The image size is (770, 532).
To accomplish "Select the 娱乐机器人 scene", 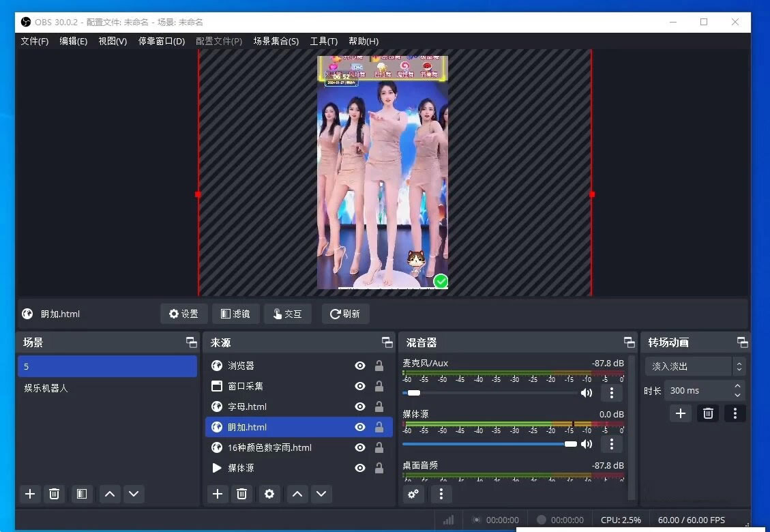I will [107, 388].
